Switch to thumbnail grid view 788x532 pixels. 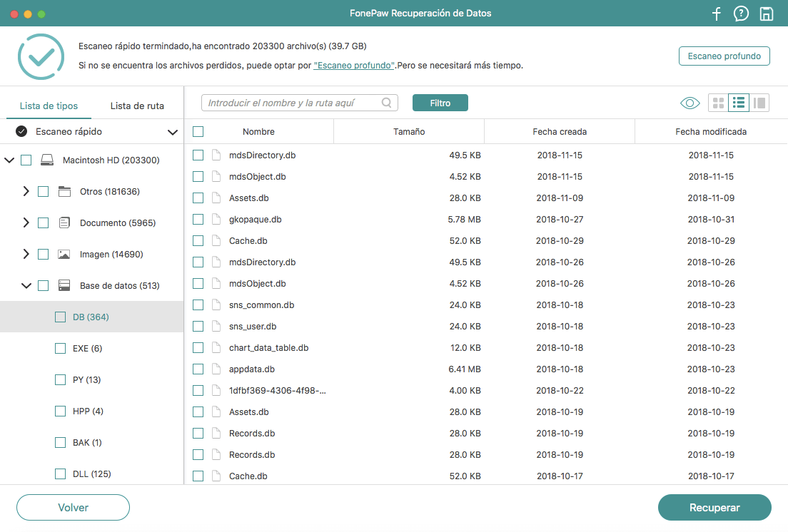[719, 103]
